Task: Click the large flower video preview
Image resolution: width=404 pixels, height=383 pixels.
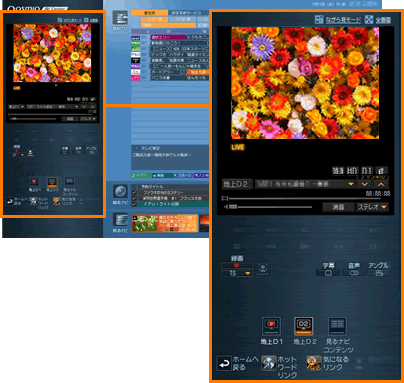Action: [x=305, y=83]
